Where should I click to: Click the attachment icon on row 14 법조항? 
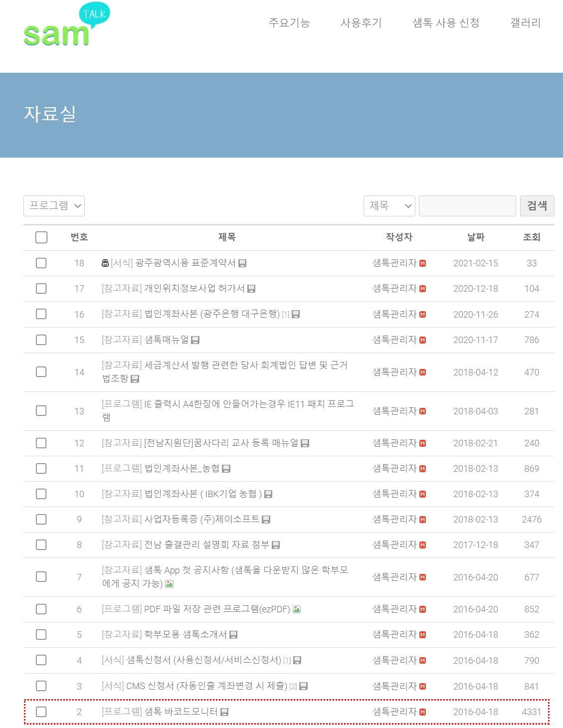(135, 379)
